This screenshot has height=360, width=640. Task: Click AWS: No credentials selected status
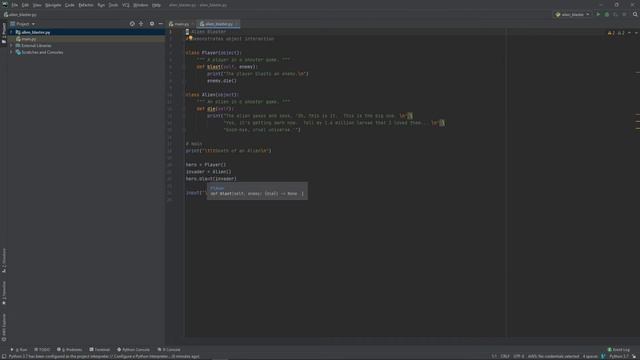553,356
